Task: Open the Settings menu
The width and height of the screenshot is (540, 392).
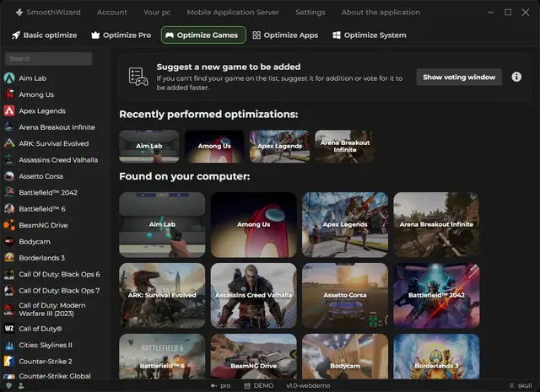Action: click(x=310, y=13)
